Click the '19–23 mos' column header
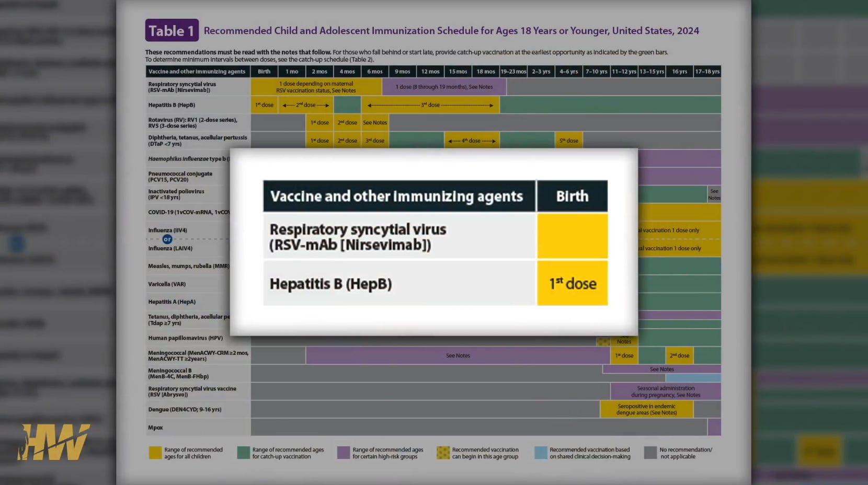The width and height of the screenshot is (868, 485). (513, 72)
